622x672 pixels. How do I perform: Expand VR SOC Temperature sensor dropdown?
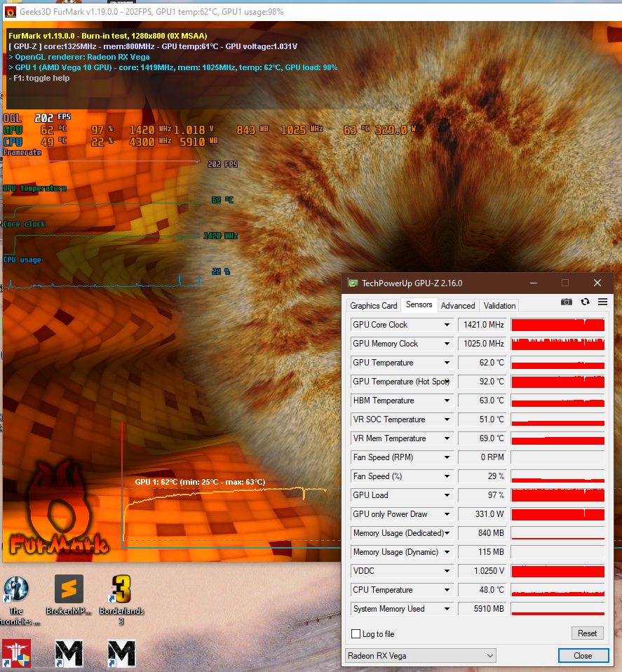[447, 419]
